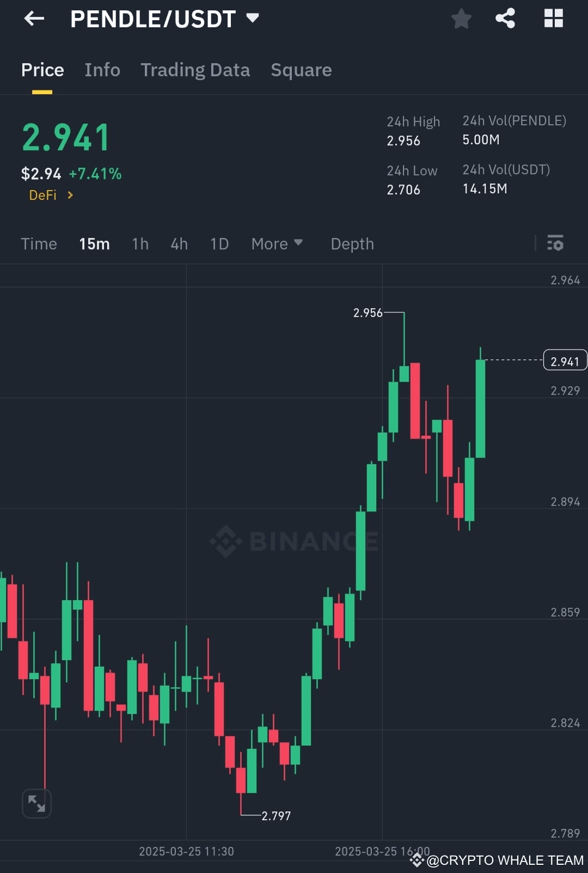Add PENDLE/USDT to favorites via star icon
The height and width of the screenshot is (873, 588).
click(461, 18)
